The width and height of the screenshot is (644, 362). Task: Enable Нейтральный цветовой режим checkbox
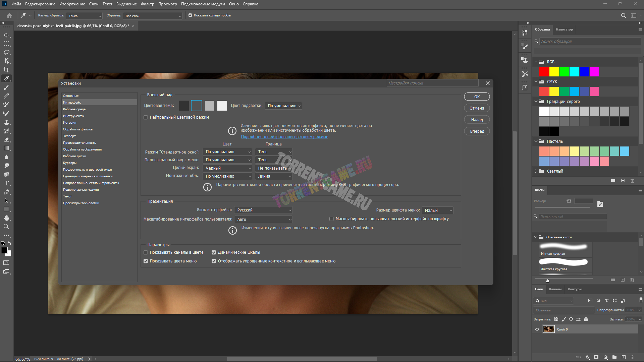click(146, 117)
